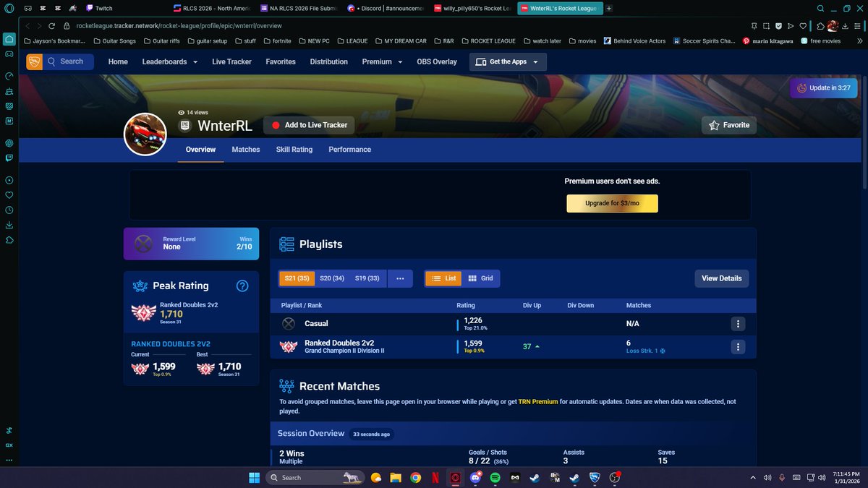Image resolution: width=868 pixels, height=488 pixels.
Task: Click the browser address bar URL
Action: tap(179, 25)
